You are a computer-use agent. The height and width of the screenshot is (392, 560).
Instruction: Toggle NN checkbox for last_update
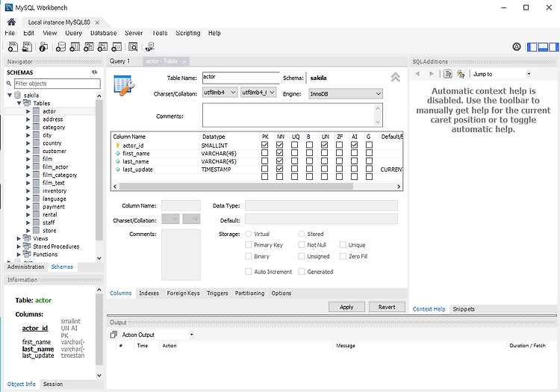pyautogui.click(x=280, y=169)
